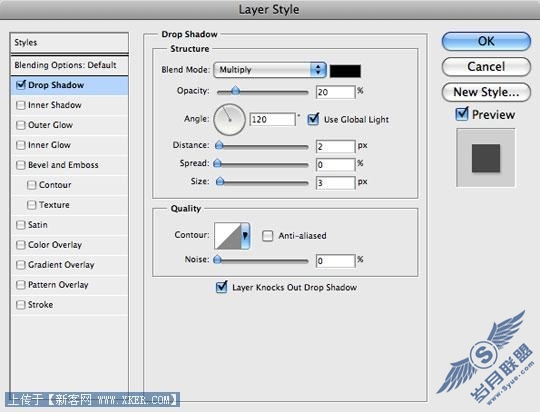Click the Contour curve thumbnail
Image resolution: width=540 pixels, height=412 pixels.
[x=228, y=236]
